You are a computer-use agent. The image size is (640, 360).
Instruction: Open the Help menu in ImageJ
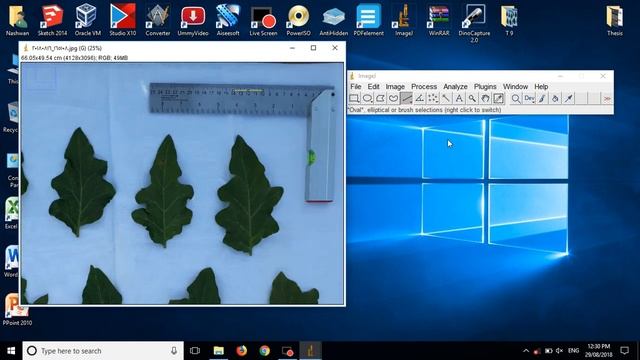point(541,87)
